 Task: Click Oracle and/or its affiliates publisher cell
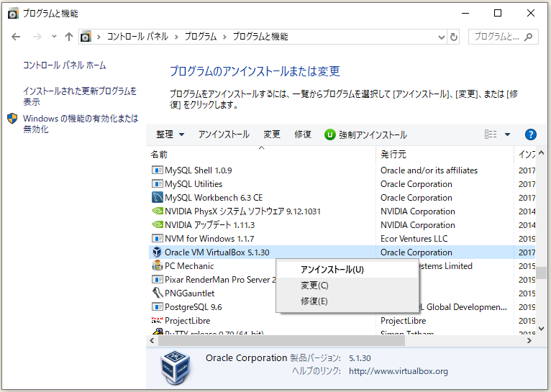click(429, 170)
